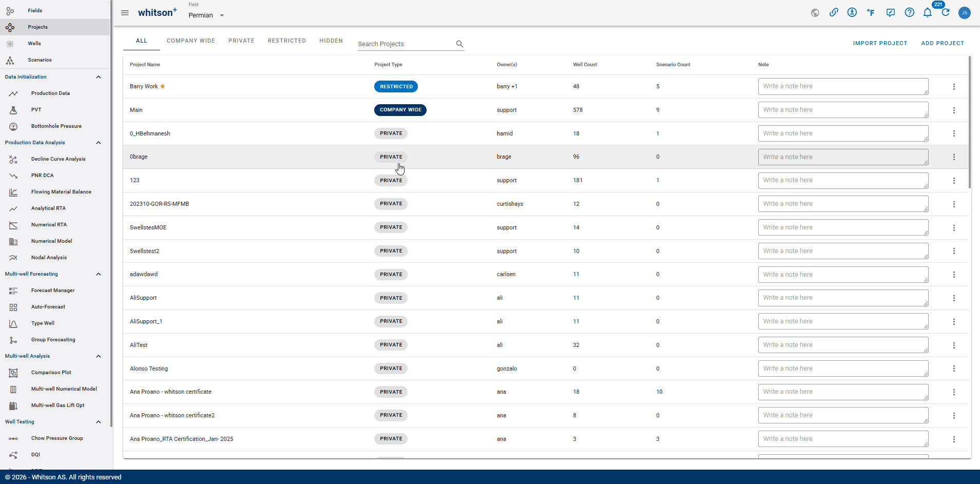Click the Search Projects input field
The width and height of the screenshot is (980, 484).
point(406,44)
